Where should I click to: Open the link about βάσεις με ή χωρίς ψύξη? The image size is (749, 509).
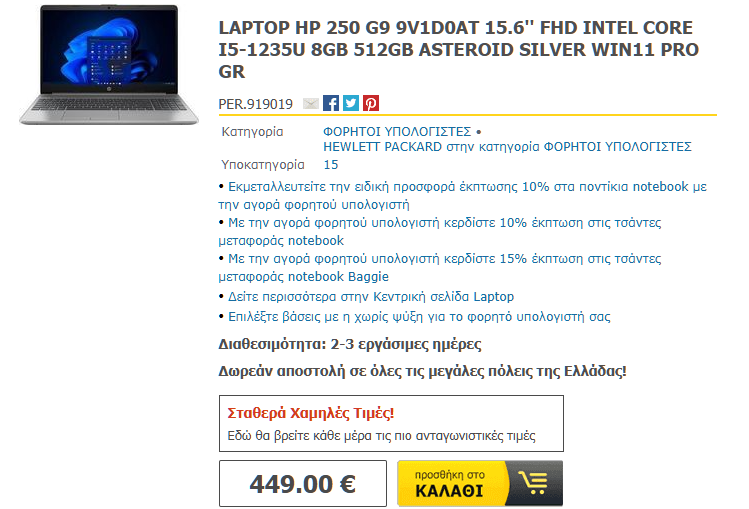pyautogui.click(x=419, y=317)
